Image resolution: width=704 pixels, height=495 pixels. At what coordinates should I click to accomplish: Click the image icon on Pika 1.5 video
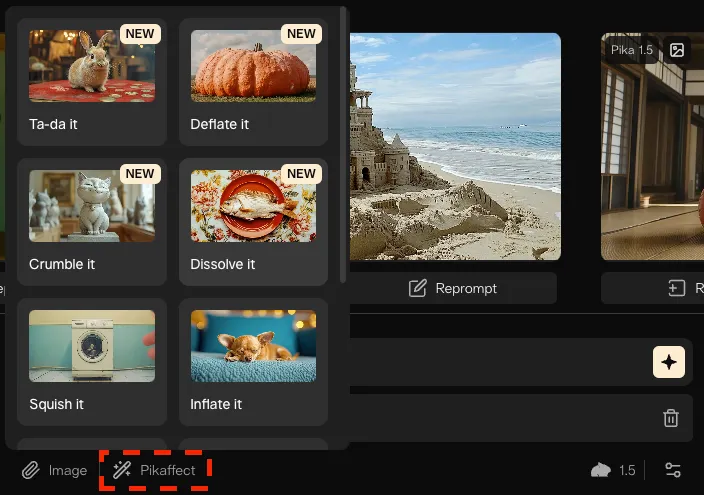(x=677, y=50)
